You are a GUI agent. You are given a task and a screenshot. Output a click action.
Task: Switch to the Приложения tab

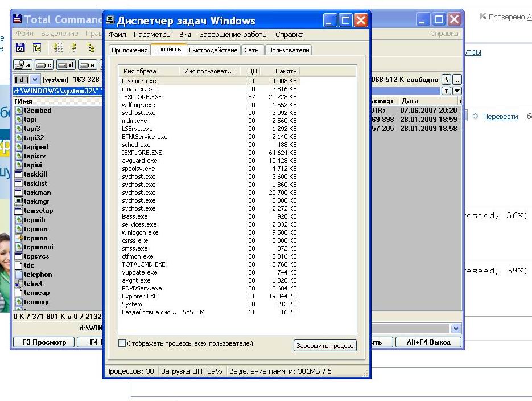(130, 50)
